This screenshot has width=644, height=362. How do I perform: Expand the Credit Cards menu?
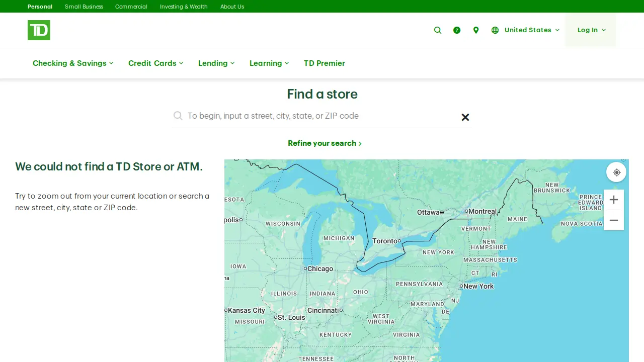click(x=155, y=63)
